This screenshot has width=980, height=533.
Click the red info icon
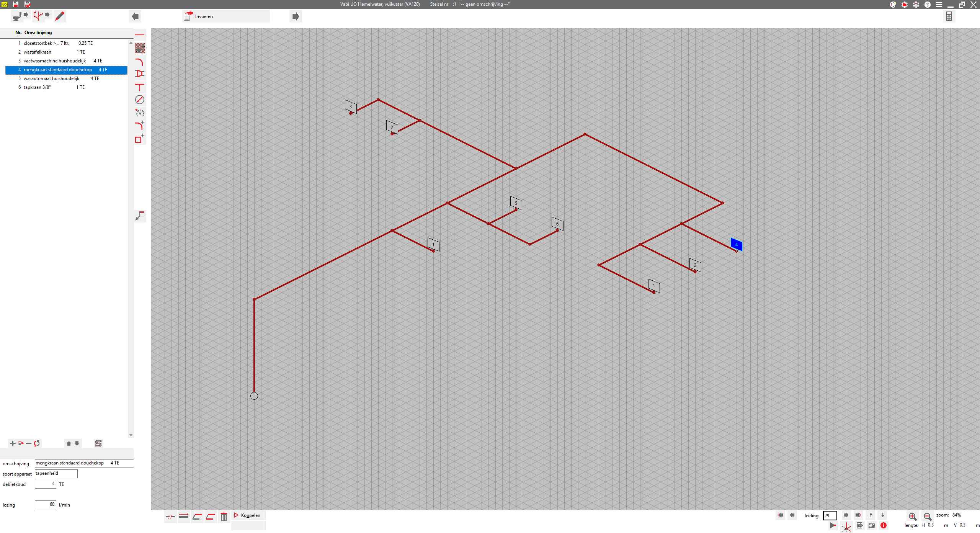coord(884,525)
